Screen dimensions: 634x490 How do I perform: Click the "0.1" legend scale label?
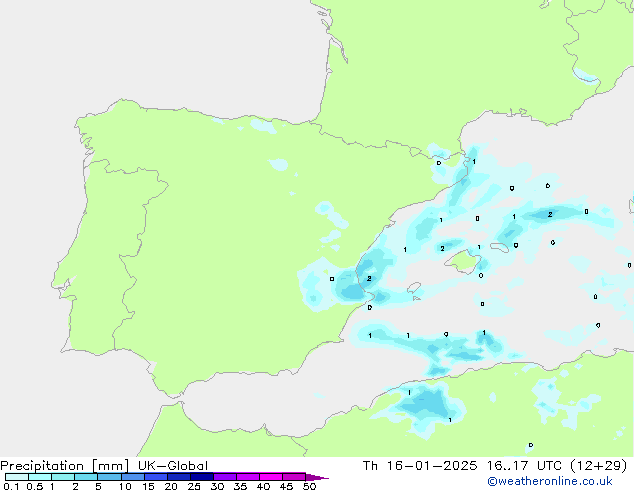click(x=11, y=486)
